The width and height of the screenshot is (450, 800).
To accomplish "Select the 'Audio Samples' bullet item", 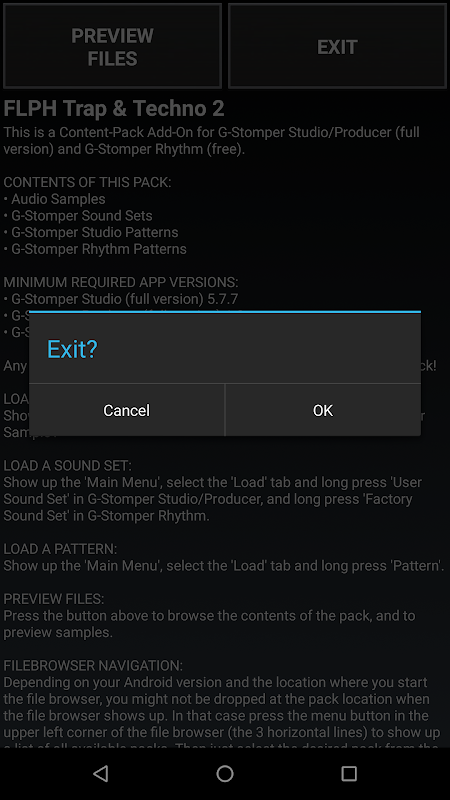I will click(55, 199).
